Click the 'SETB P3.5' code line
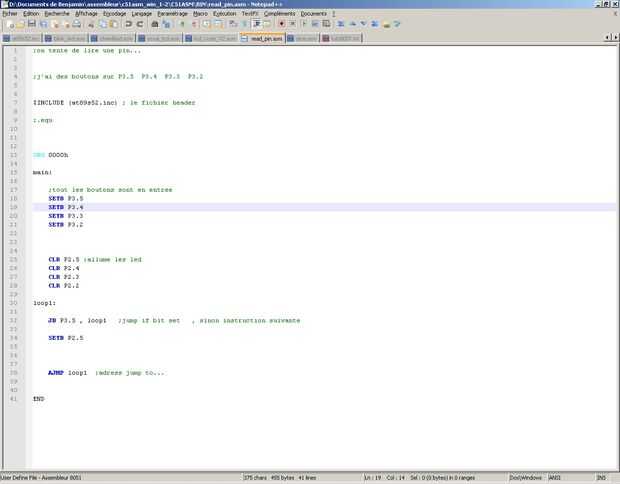The height and width of the screenshot is (484, 620). (66, 199)
